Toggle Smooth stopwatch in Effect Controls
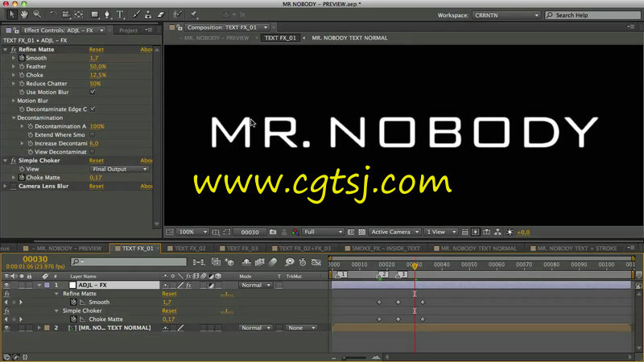644x362 pixels. [x=22, y=58]
